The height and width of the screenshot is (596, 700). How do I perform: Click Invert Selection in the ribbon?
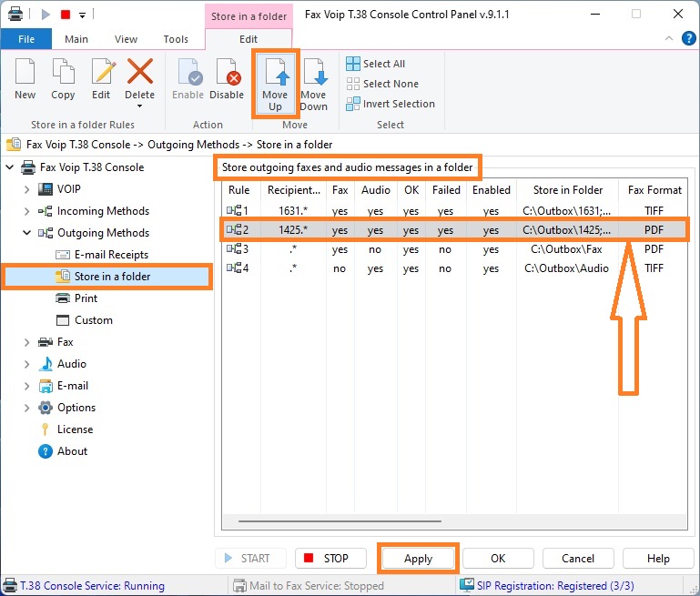[x=391, y=104]
